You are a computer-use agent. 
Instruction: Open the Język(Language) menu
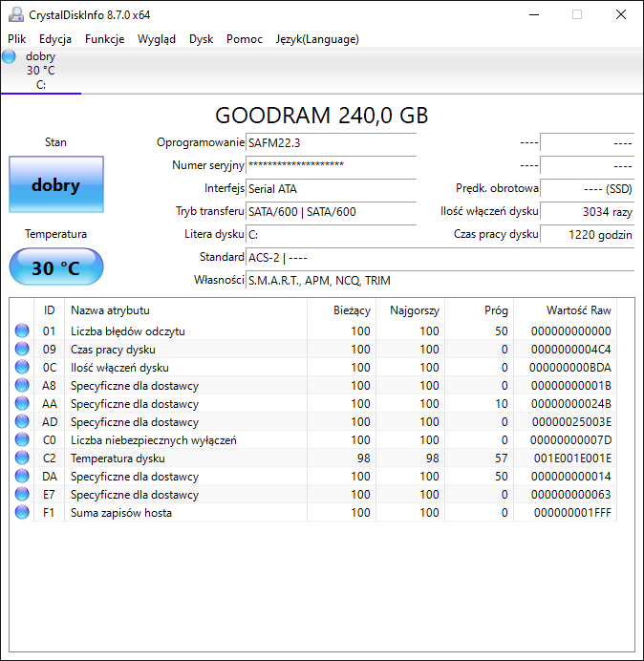317,39
